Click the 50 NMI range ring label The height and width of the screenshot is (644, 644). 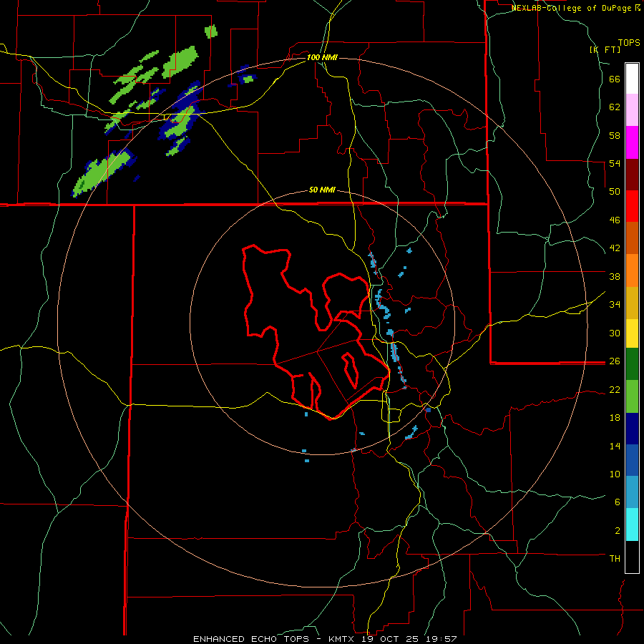point(322,190)
